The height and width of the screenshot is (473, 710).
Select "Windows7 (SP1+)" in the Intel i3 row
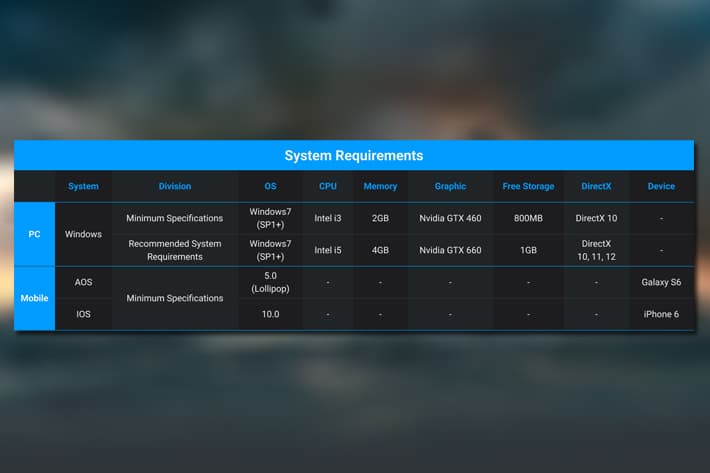pyautogui.click(x=270, y=218)
